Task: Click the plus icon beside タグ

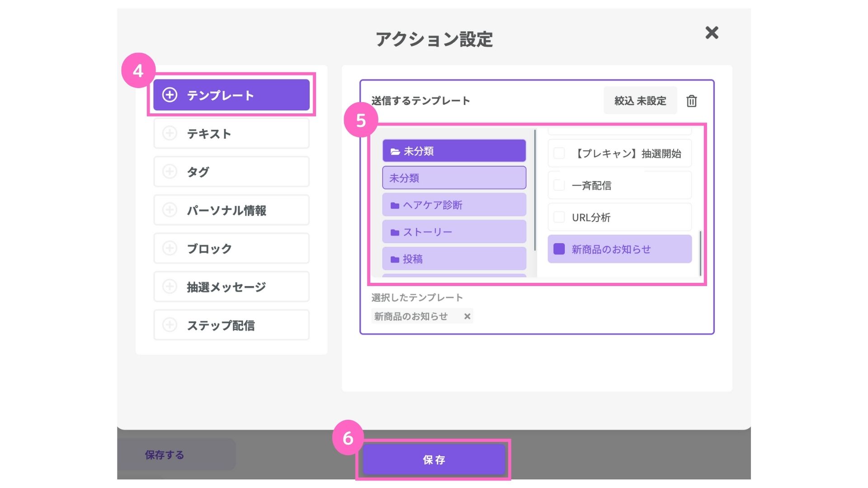Action: point(170,172)
